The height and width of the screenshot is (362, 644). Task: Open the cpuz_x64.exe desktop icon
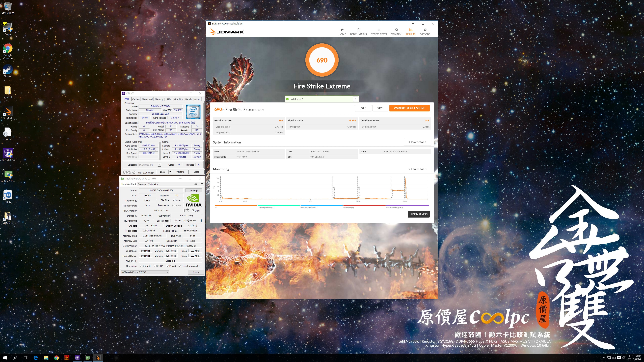pos(8,155)
